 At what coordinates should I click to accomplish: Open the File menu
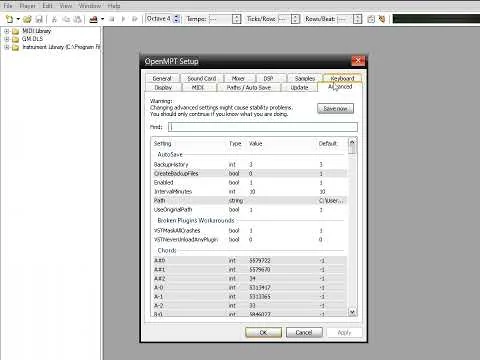click(8, 6)
